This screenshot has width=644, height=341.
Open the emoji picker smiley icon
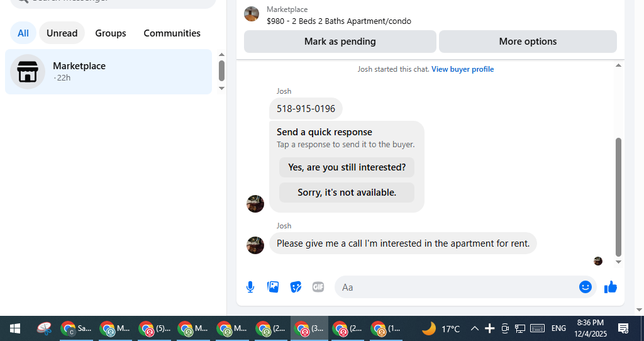pos(586,287)
